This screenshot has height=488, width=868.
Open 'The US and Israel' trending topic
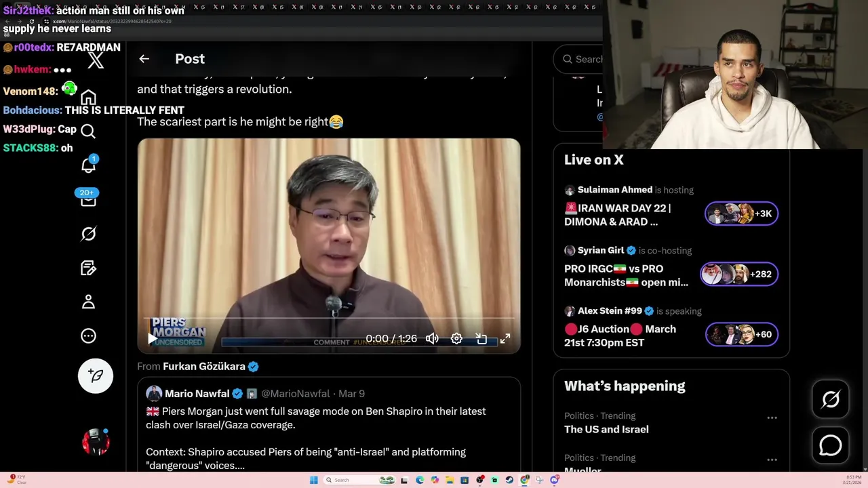(x=606, y=429)
